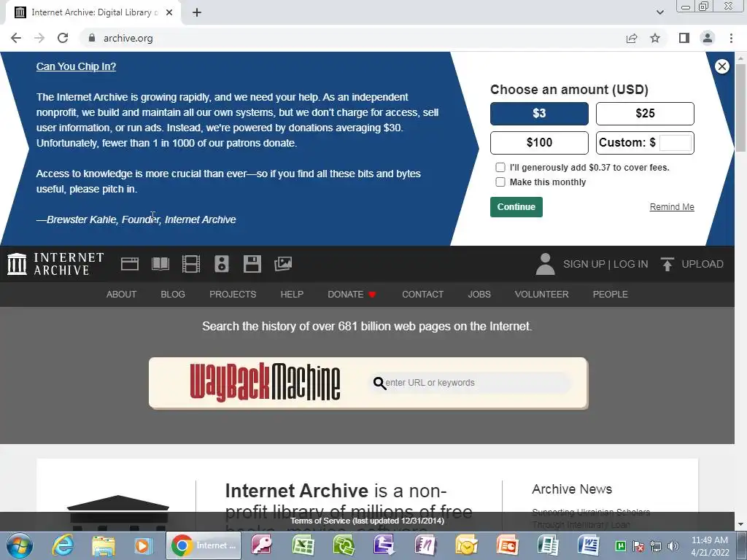This screenshot has height=560, width=747.
Task: Open volume control in system tray
Action: click(x=673, y=546)
